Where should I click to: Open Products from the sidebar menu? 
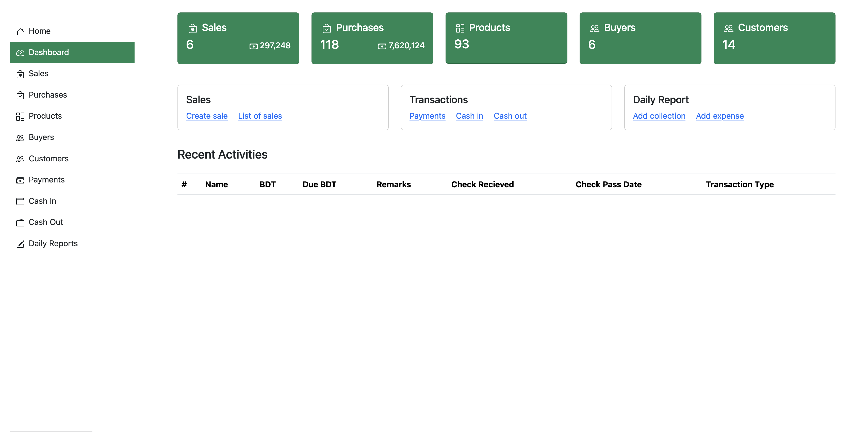click(72, 116)
